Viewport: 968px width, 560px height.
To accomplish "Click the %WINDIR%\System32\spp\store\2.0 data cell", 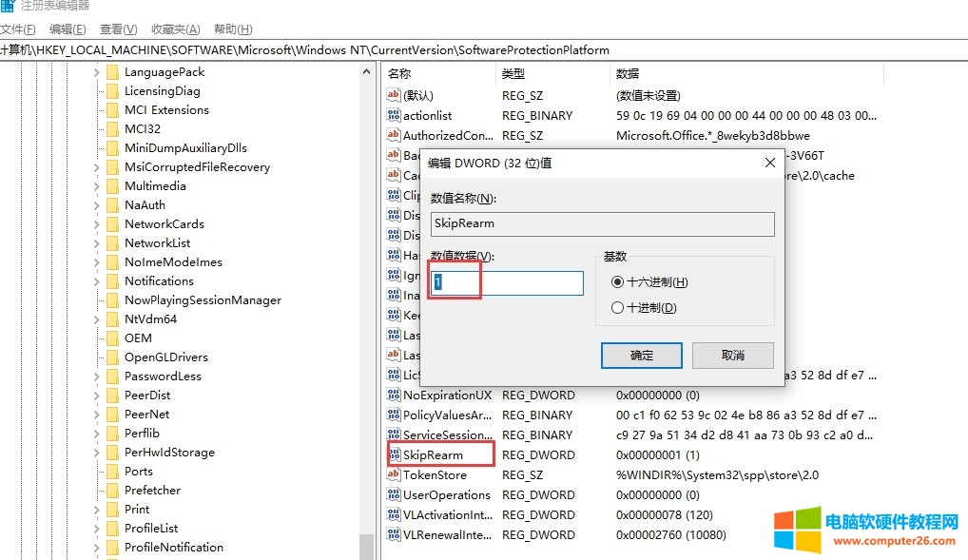I will 717,474.
